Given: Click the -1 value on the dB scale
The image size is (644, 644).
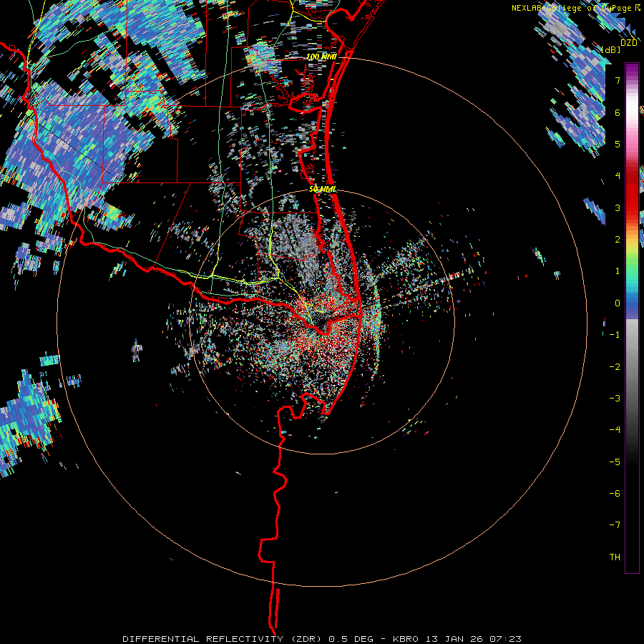Looking at the screenshot, I should tap(615, 335).
